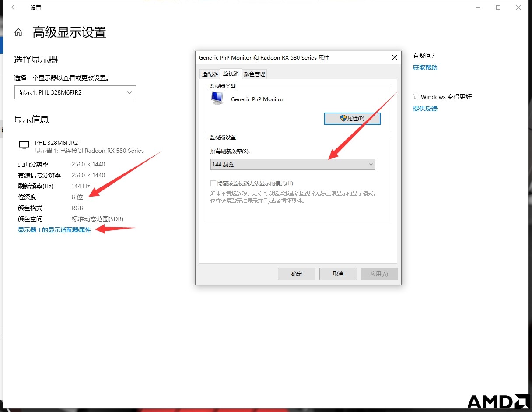Screen dimensions: 532x412
Task: Click the RGB color format value
Action: (77, 208)
